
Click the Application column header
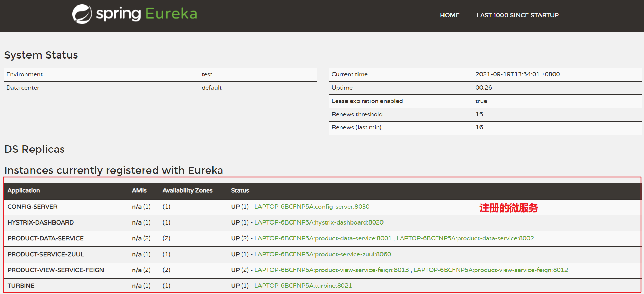24,190
